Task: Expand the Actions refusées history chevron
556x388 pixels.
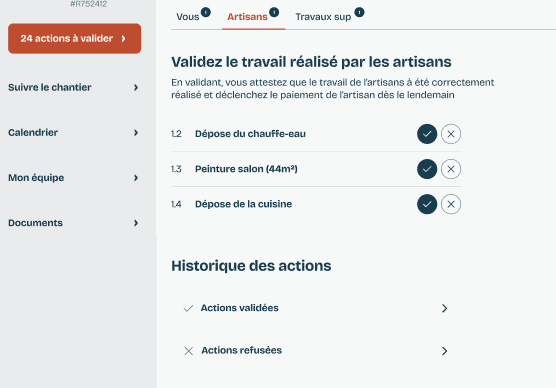Action: 444,351
